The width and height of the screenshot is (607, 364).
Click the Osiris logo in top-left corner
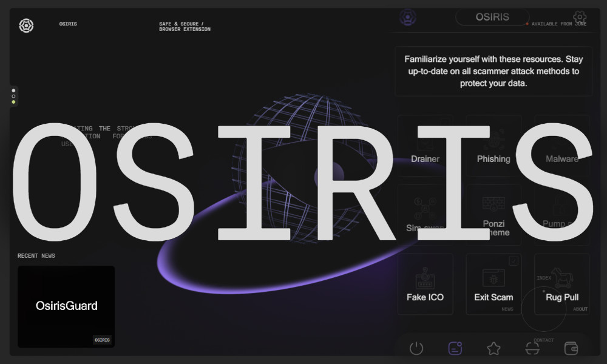click(x=26, y=25)
